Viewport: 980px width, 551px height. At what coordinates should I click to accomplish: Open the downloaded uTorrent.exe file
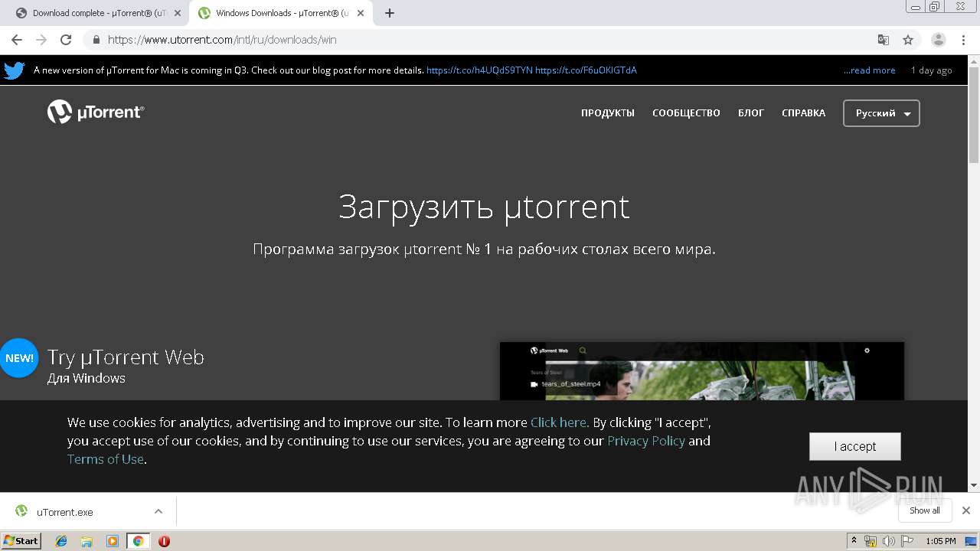click(65, 512)
